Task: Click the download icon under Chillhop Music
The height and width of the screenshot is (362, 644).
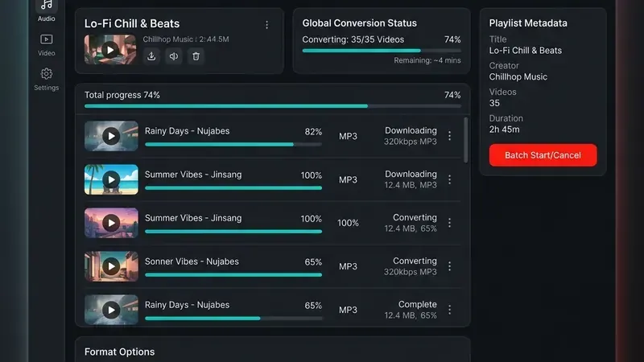Action: coord(151,56)
